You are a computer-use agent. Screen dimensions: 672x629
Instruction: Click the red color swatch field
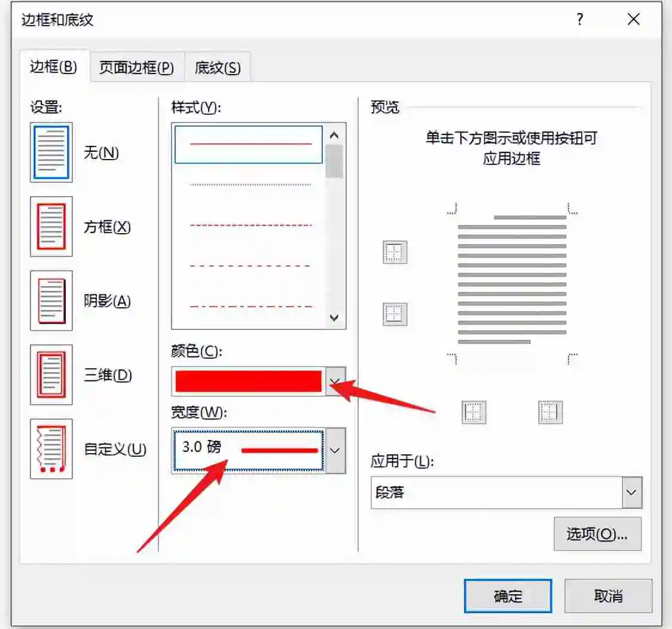click(x=249, y=381)
